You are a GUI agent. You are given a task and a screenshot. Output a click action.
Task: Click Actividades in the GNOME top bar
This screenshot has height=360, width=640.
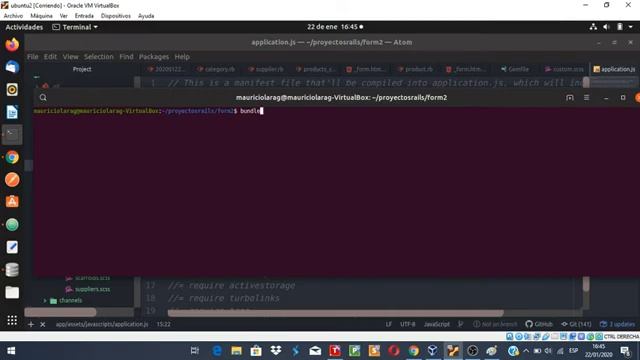pos(24,27)
